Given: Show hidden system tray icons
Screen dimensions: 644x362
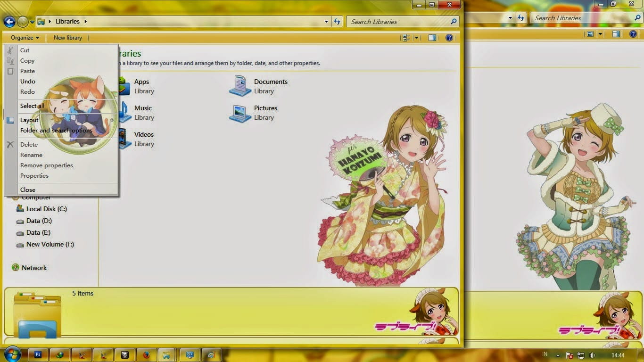Looking at the screenshot, I should [x=558, y=355].
